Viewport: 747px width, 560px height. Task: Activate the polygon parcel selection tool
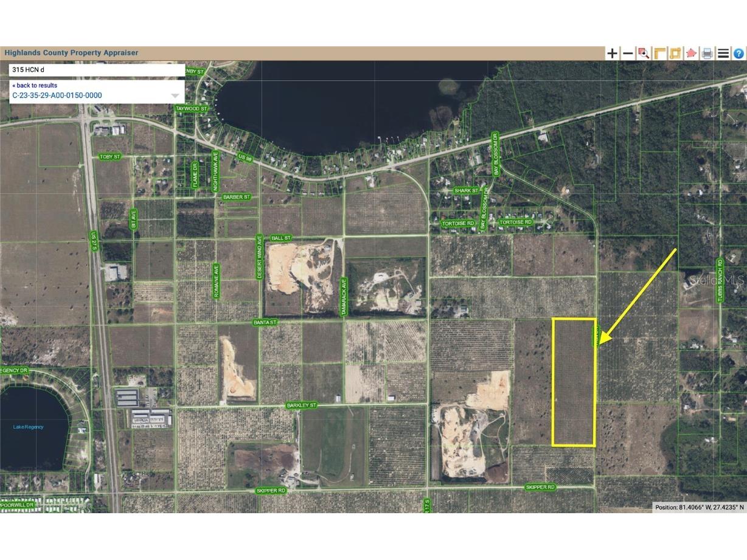691,53
